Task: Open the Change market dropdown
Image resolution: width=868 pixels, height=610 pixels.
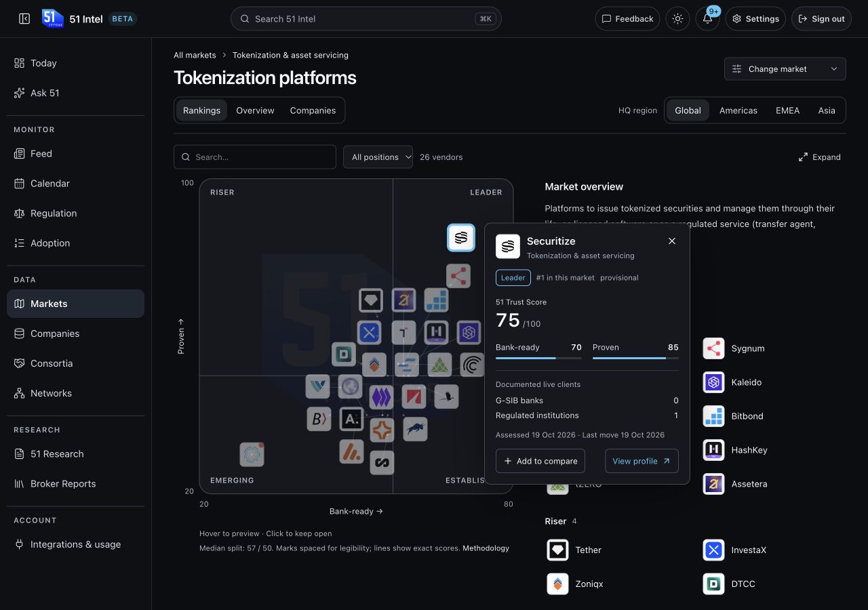Action: coord(785,69)
